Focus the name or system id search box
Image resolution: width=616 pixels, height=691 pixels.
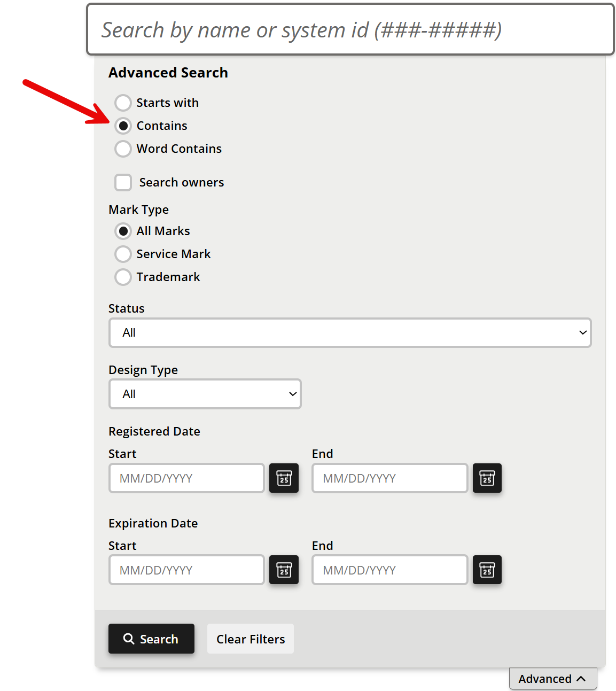[x=350, y=29]
